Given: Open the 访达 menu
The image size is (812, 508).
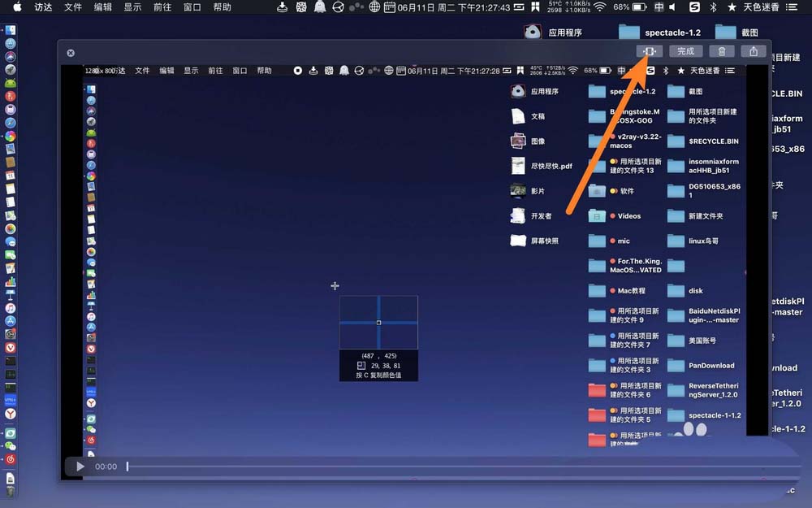Looking at the screenshot, I should point(43,7).
